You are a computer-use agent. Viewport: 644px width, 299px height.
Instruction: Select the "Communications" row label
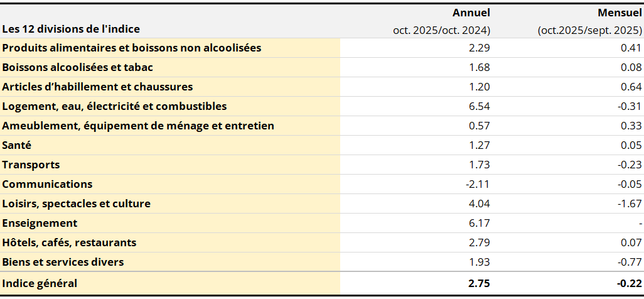pos(47,184)
